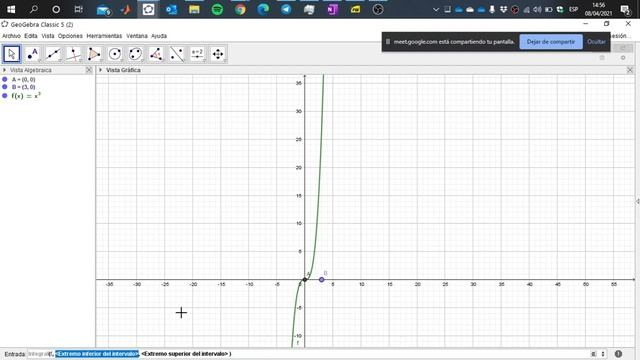Open Outlook from taskbar
Viewport: 640px width, 360px height.
[171, 9]
